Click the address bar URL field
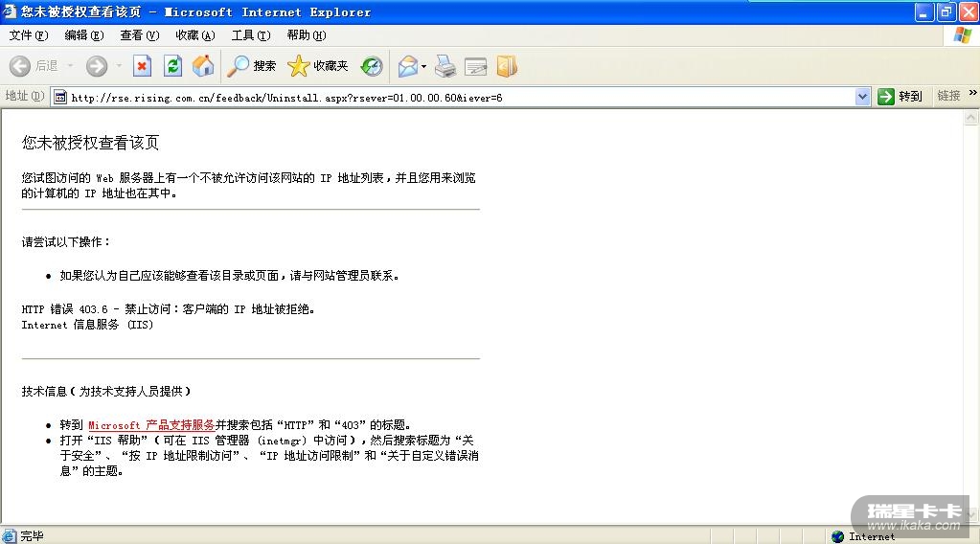This screenshot has width=980, height=544. click(461, 98)
